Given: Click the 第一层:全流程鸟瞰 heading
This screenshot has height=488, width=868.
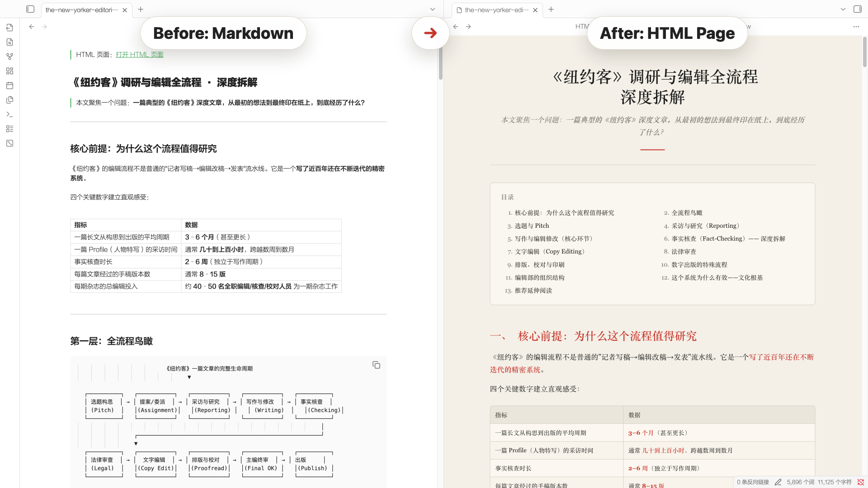Looking at the screenshot, I should [111, 341].
